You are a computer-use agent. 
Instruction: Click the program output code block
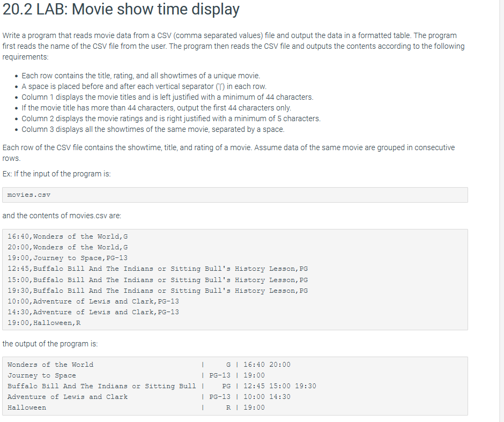236,386
